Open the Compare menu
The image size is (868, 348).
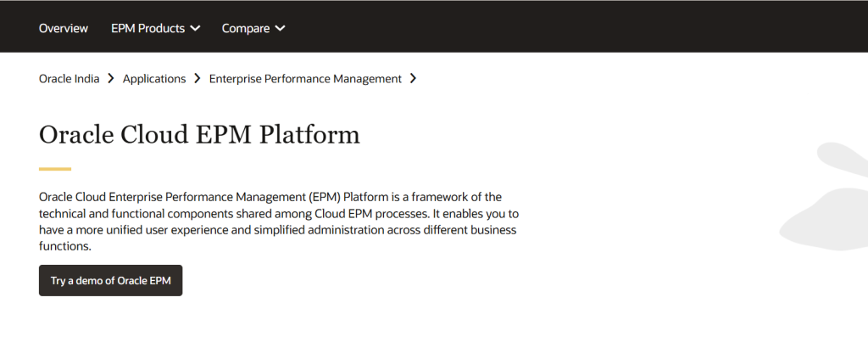point(253,28)
